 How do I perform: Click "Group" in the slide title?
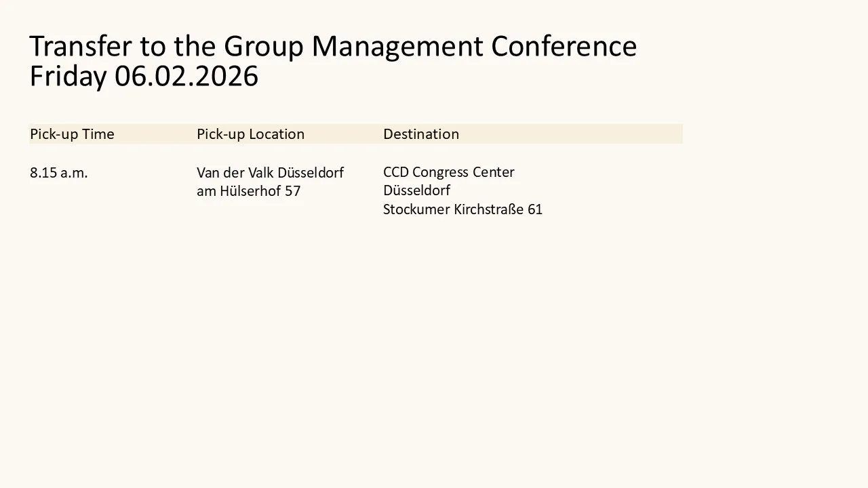coord(263,46)
